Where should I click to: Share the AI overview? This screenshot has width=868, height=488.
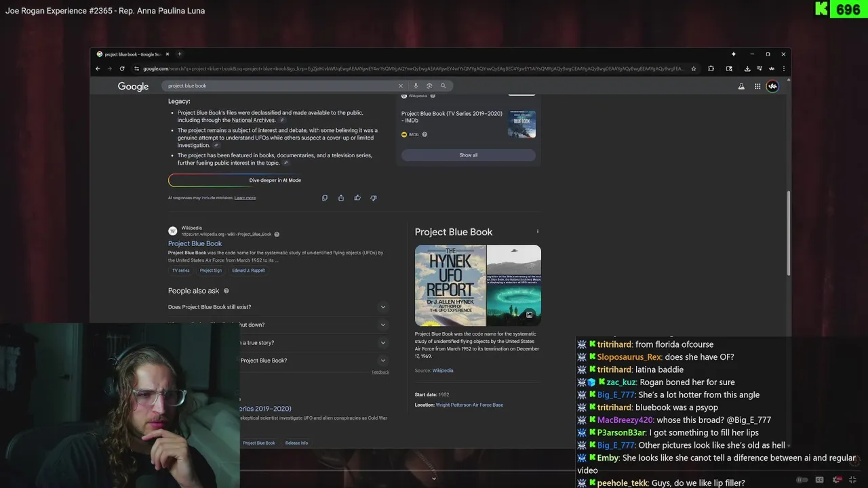(341, 198)
